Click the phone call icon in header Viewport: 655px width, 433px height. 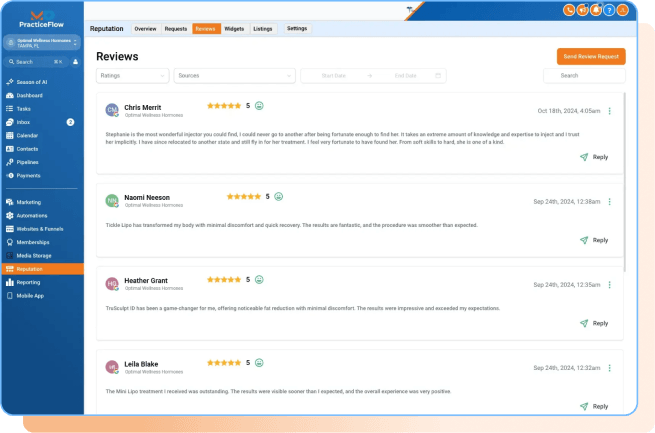[569, 10]
